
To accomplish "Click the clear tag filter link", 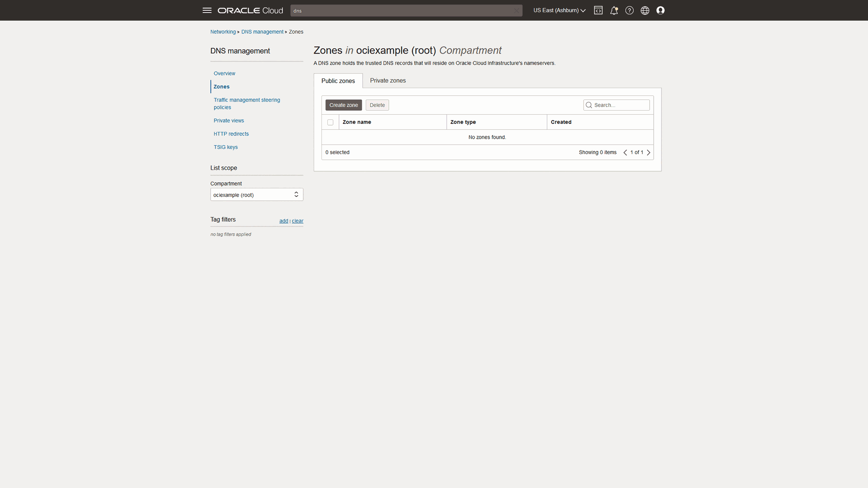I will [x=297, y=221].
